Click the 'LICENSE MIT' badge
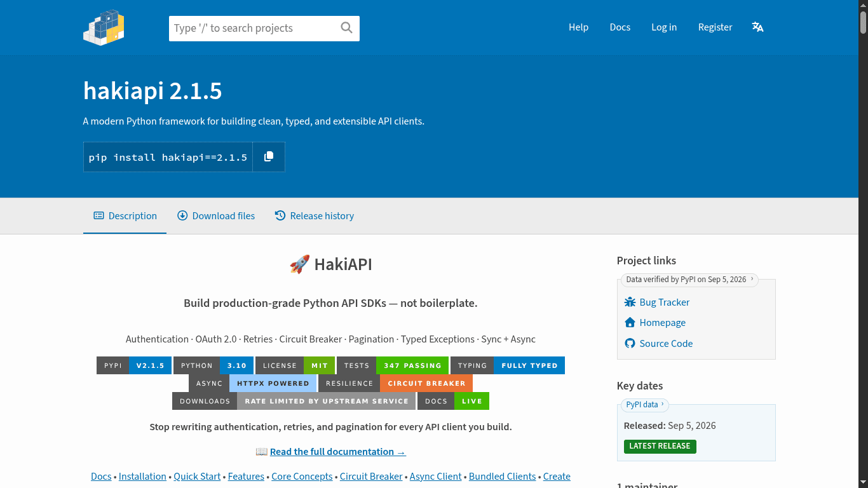 point(295,365)
